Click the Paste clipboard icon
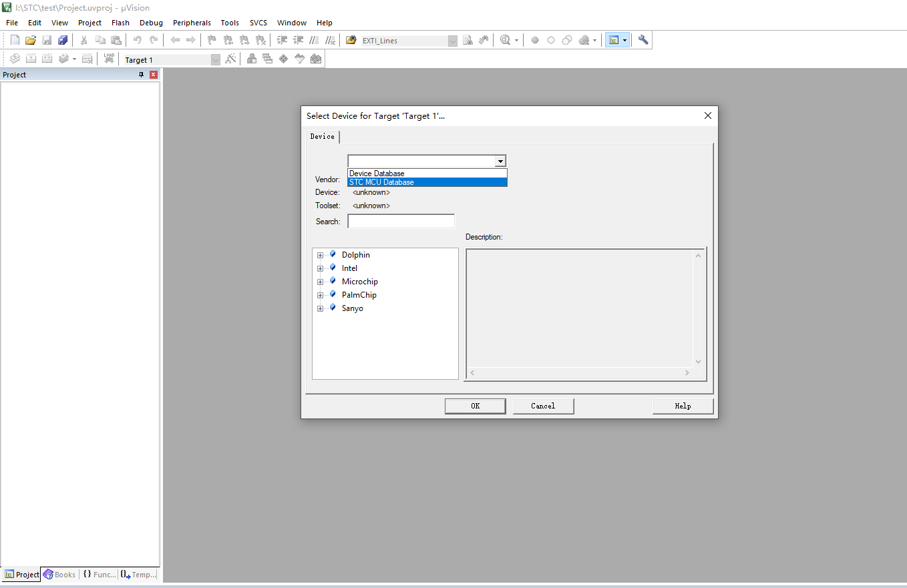 pos(116,40)
